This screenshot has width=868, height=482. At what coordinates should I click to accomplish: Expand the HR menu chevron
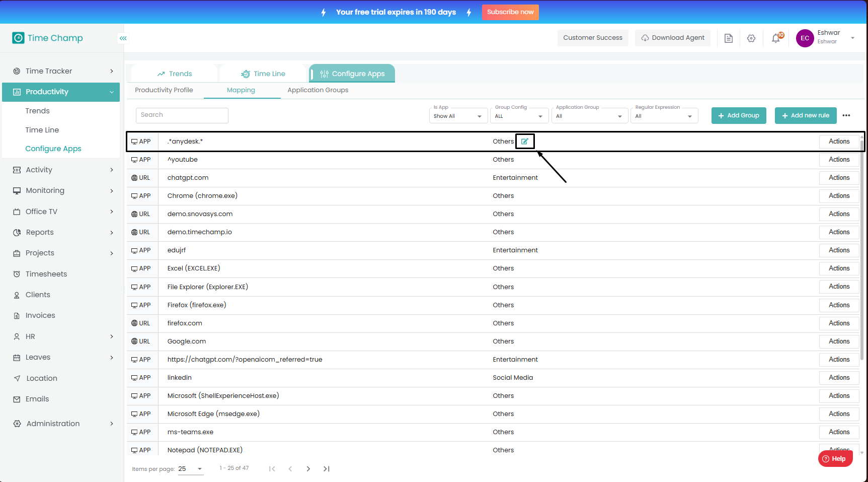112,336
